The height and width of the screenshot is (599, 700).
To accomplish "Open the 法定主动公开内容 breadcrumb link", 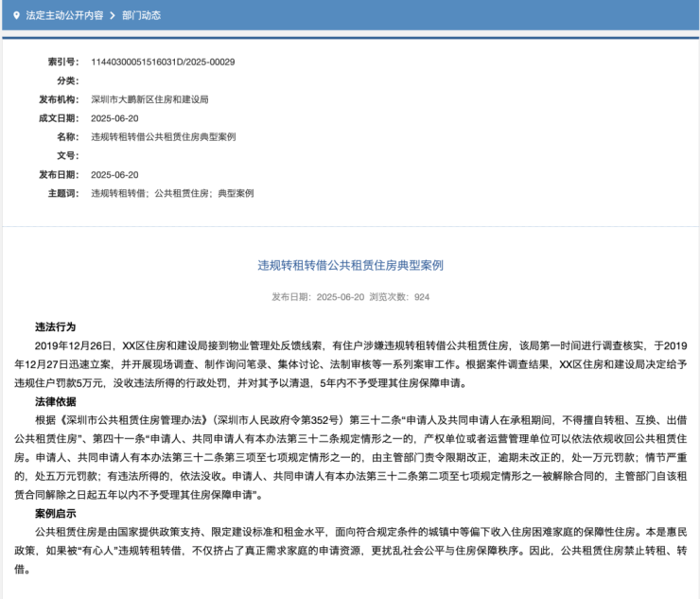I will 63,16.
